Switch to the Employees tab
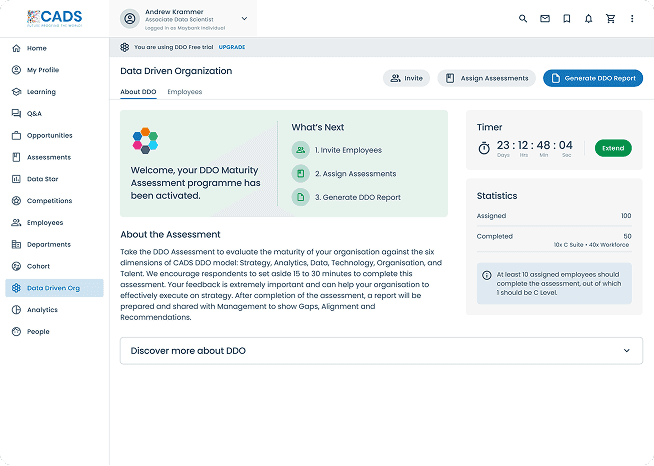 tap(184, 92)
